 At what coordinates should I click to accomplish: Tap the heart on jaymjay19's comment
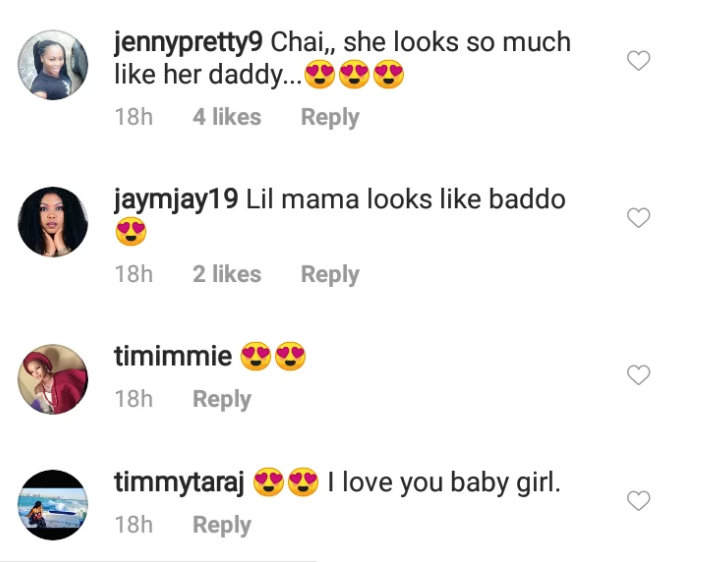pos(638,218)
